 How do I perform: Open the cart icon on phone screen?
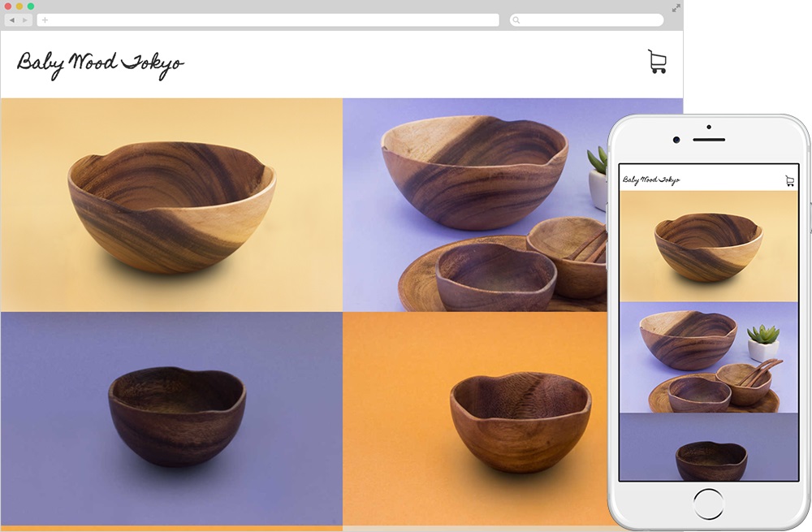[789, 181]
